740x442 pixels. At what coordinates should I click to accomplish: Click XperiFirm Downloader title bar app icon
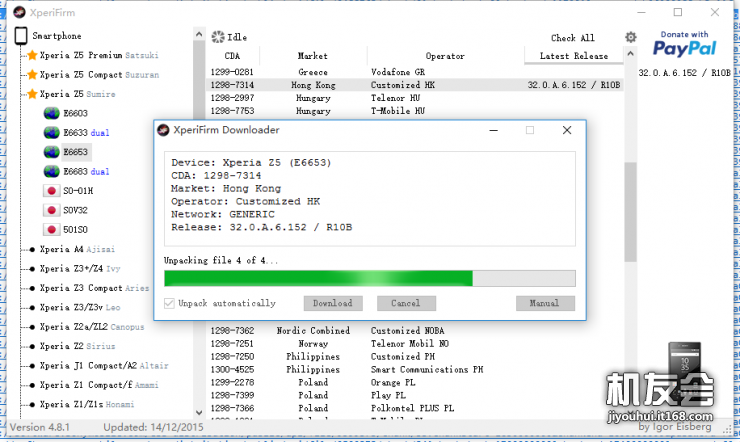[163, 130]
